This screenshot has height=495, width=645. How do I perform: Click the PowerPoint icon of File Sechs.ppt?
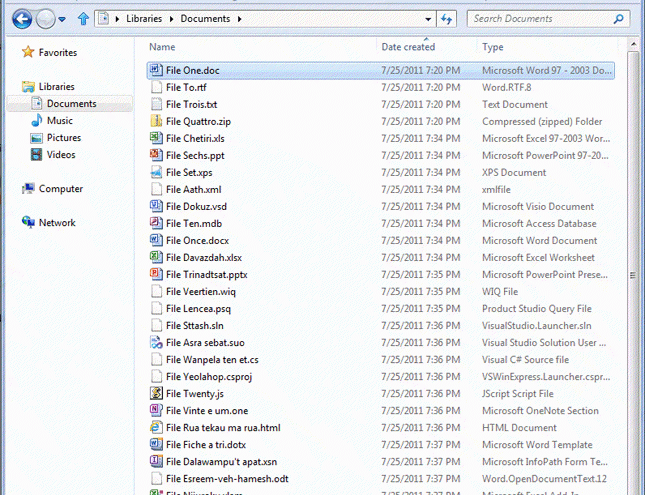[x=156, y=155]
